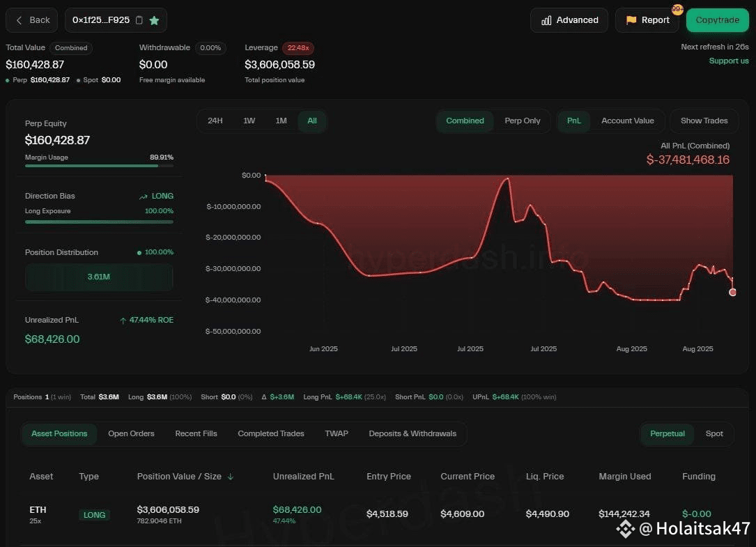Click the Copytrade button
The width and height of the screenshot is (756, 547).
[x=718, y=20]
